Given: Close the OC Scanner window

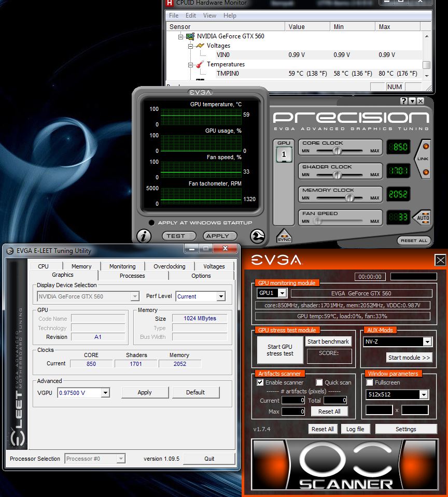Looking at the screenshot, I should [440, 261].
